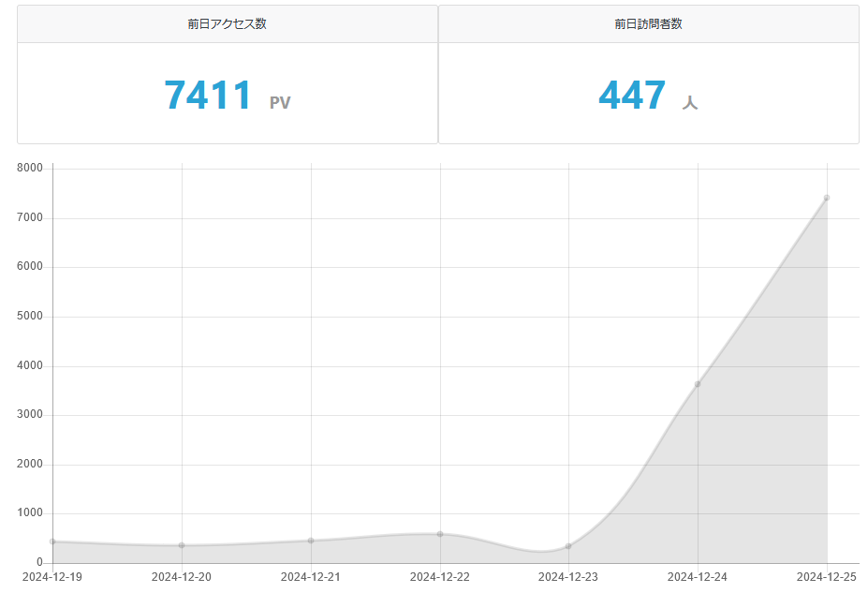
Task: Click the 2024-12-25 axis label
Action: (827, 577)
